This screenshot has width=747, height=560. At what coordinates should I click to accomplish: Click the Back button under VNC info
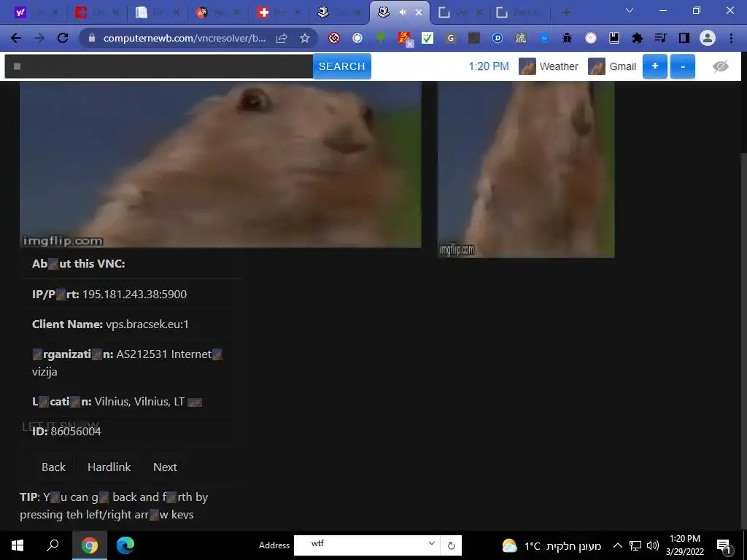(x=53, y=467)
